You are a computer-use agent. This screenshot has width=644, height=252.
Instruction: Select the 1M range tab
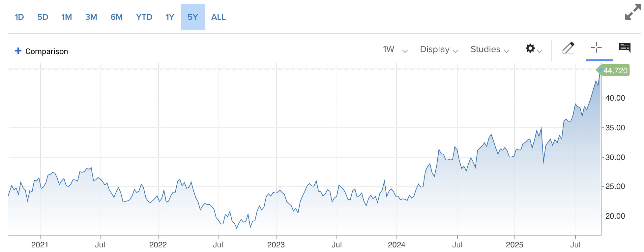click(x=67, y=17)
